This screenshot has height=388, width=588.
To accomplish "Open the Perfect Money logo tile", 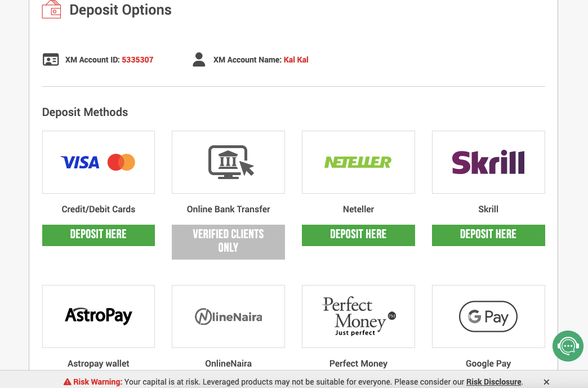I will coord(358,316).
